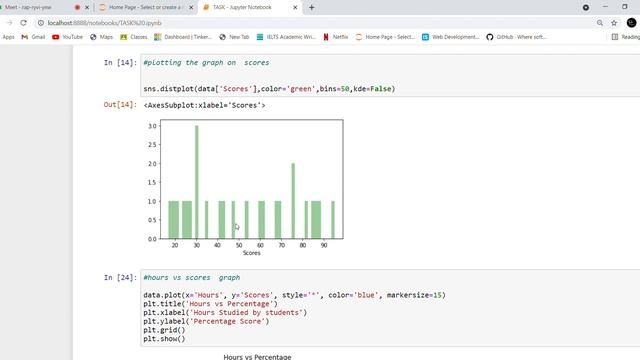Screen dimensions: 640x360
Task: Click the 'Hours vs Percentage' plot title
Action: [257, 357]
